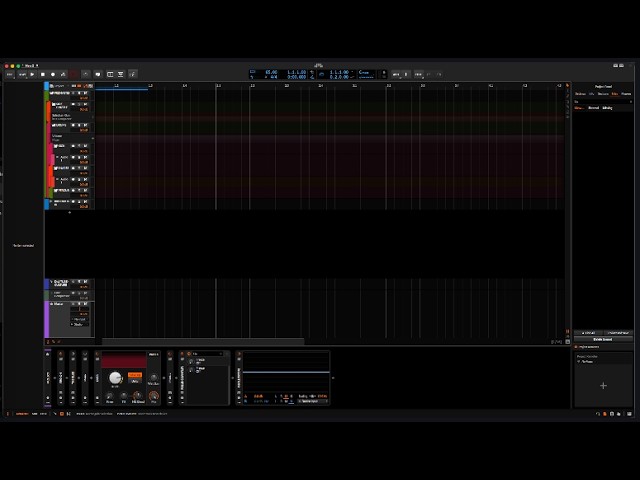Image resolution: width=640 pixels, height=480 pixels.
Task: Click the transport Stop button
Action: coord(42,74)
